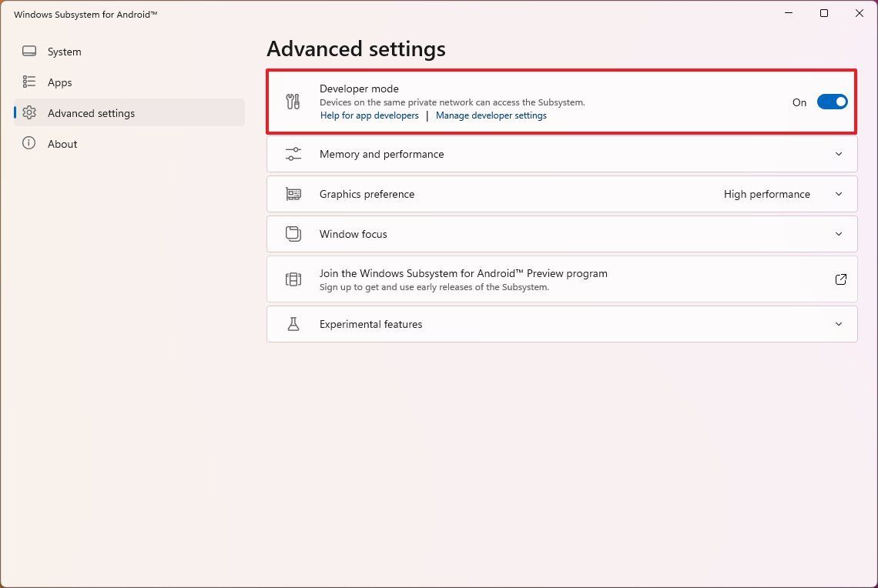Click the Preview program icon
This screenshot has width=878, height=588.
(293, 279)
